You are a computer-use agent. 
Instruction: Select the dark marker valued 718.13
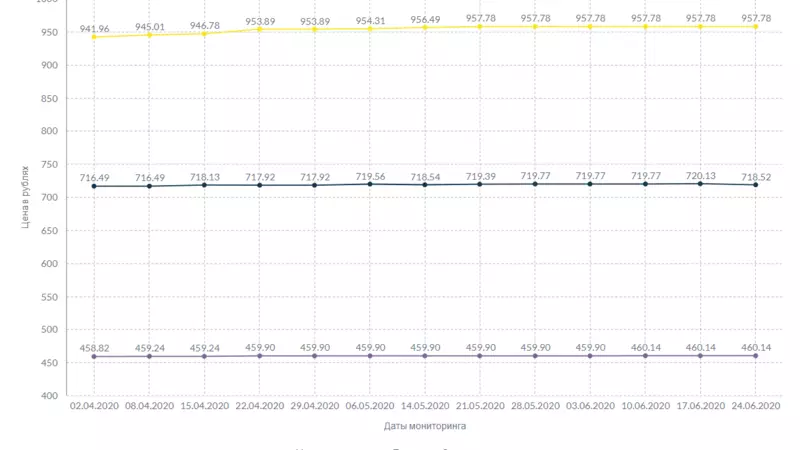(204, 185)
